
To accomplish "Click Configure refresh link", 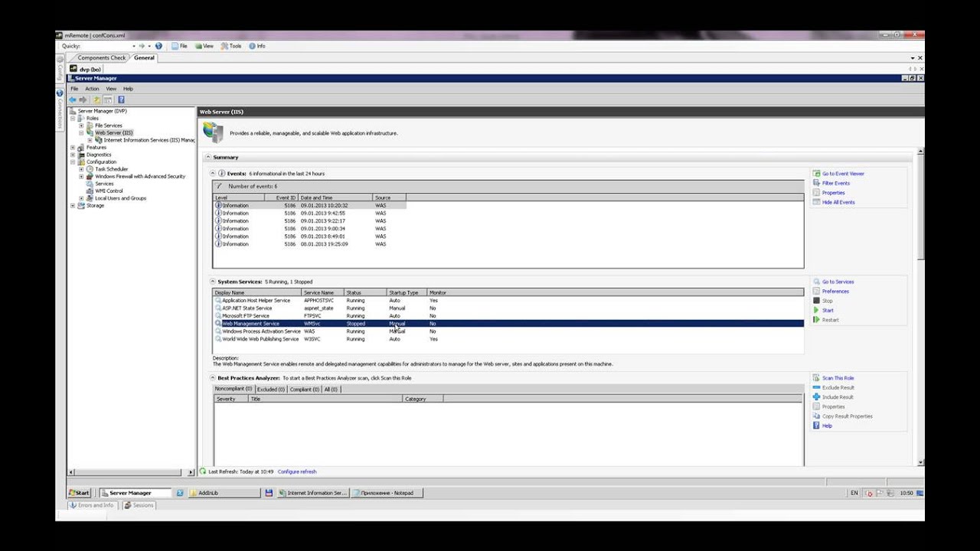I will tap(297, 471).
